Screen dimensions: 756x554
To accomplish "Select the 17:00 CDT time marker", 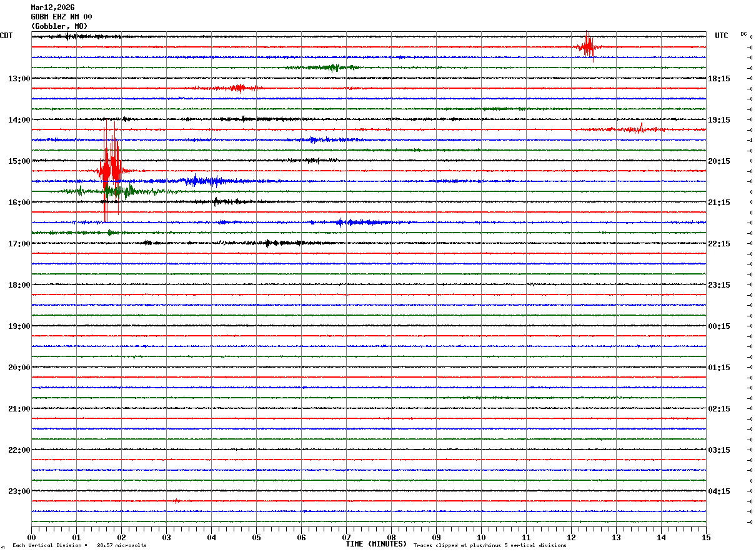I will (19, 244).
